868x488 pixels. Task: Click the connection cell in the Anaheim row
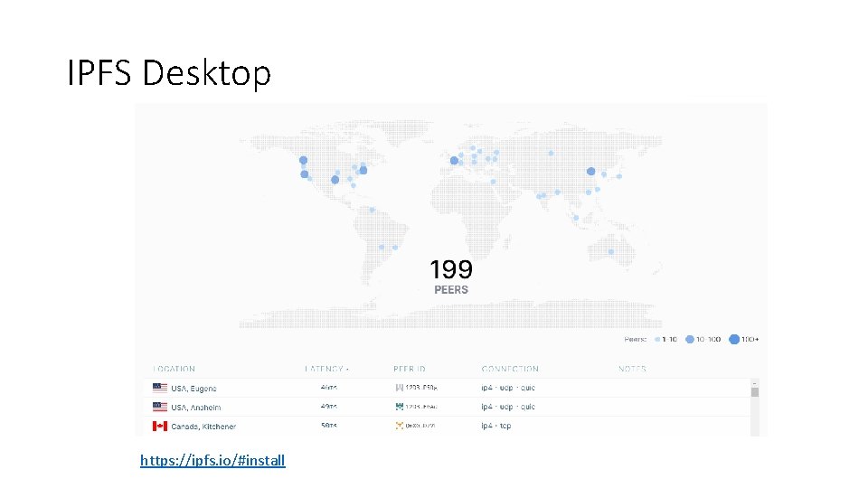508,407
